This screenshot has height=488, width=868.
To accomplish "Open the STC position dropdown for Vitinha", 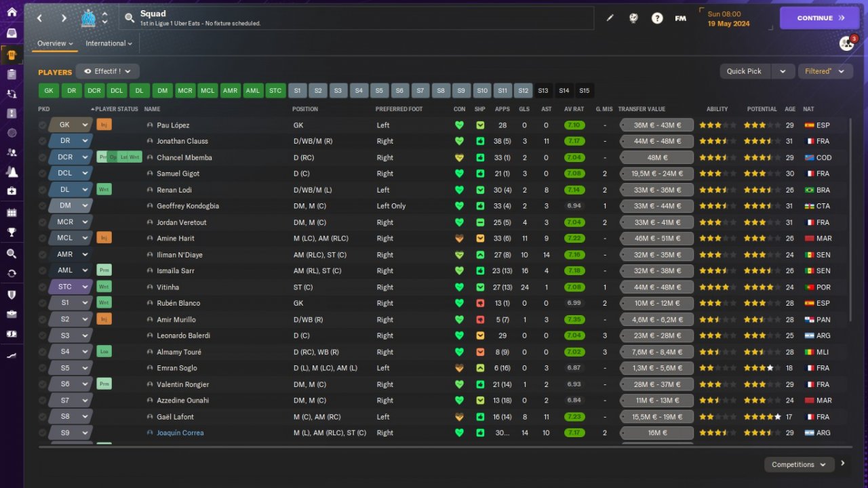I will [x=70, y=287].
